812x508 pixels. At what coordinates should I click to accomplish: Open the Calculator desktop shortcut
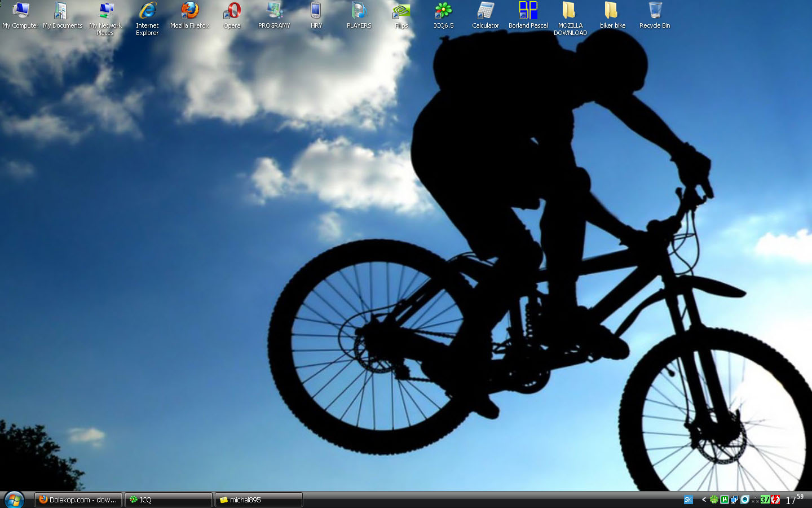[486, 11]
